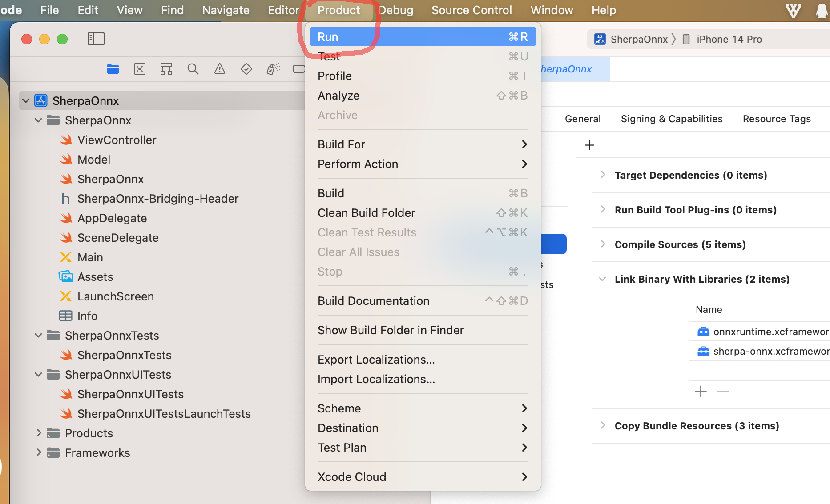This screenshot has width=830, height=504.
Task: Open the Find navigator magnifier icon
Action: pyautogui.click(x=193, y=69)
